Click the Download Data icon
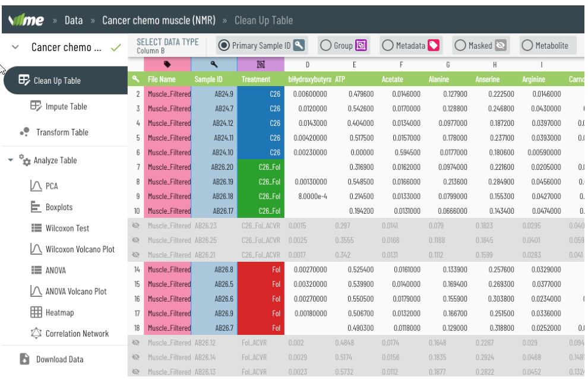 pos(24,359)
